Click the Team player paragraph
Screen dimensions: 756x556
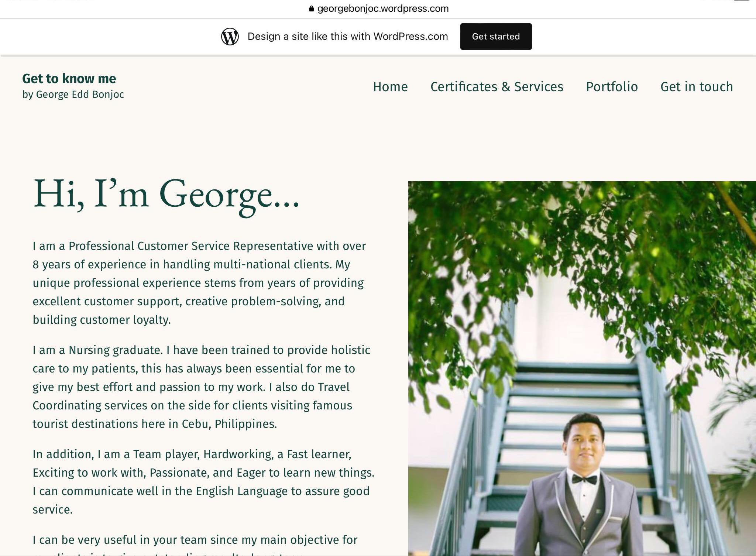tap(203, 482)
